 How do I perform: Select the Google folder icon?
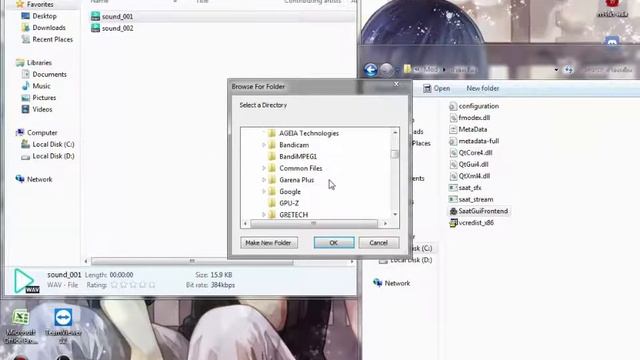272,191
